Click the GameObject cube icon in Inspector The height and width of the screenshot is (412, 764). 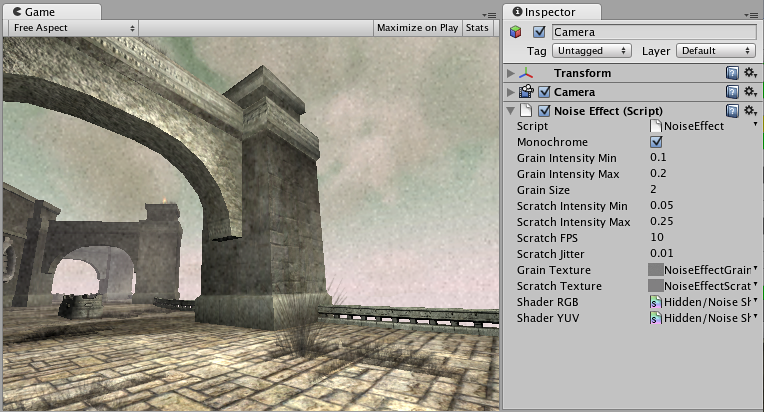[516, 32]
